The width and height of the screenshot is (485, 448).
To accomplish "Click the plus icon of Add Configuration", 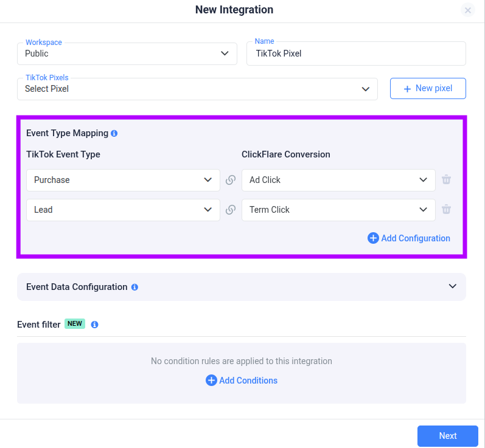I will tap(373, 238).
